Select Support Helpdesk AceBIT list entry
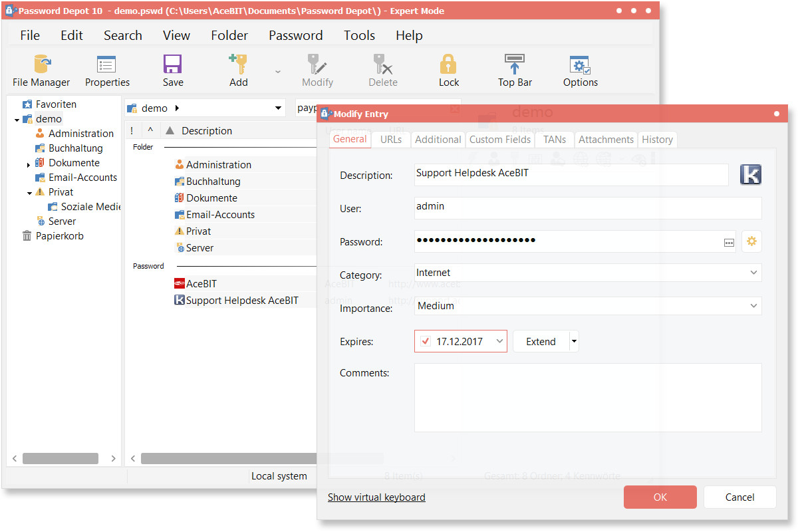 point(242,301)
